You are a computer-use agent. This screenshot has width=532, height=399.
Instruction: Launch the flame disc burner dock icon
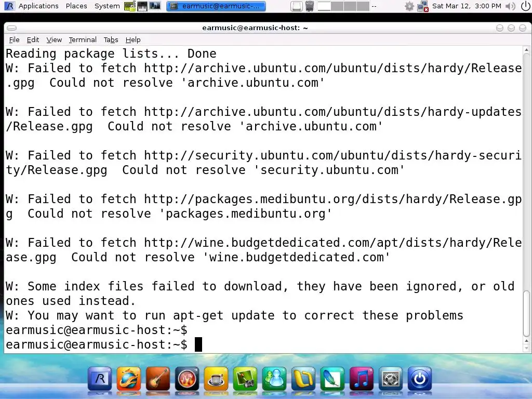[x=187, y=379]
